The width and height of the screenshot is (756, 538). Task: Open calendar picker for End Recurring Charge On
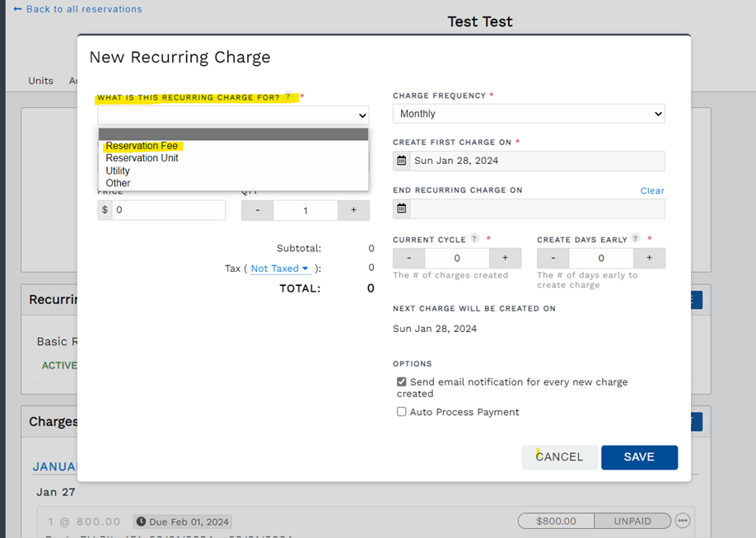point(402,208)
